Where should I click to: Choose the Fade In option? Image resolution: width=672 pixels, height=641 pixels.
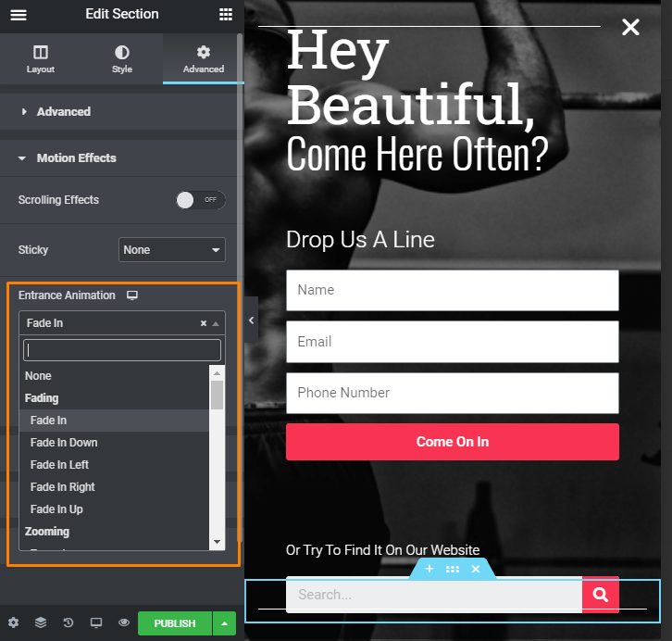click(115, 421)
